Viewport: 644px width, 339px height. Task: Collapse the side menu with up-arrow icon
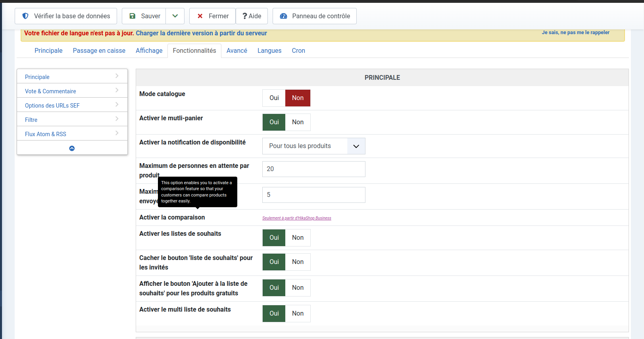tap(72, 148)
